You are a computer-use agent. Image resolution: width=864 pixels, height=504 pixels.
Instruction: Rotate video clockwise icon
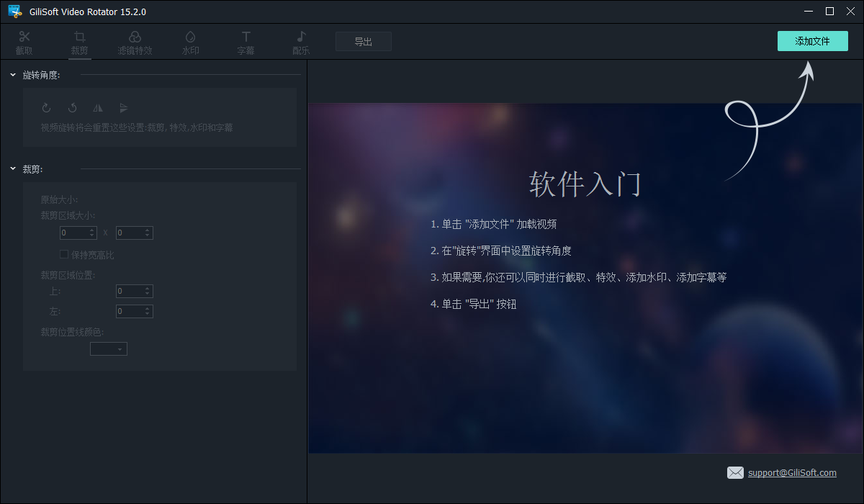coord(46,108)
